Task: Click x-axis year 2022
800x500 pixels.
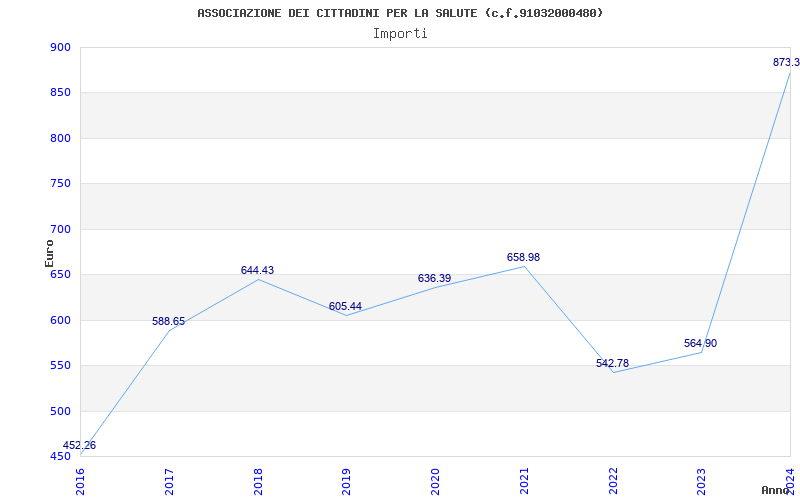Action: pos(613,481)
